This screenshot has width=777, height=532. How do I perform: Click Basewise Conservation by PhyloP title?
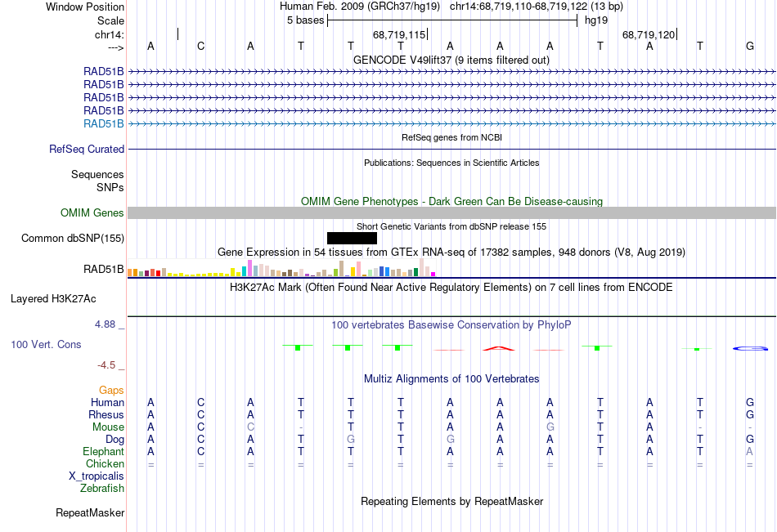click(x=451, y=325)
